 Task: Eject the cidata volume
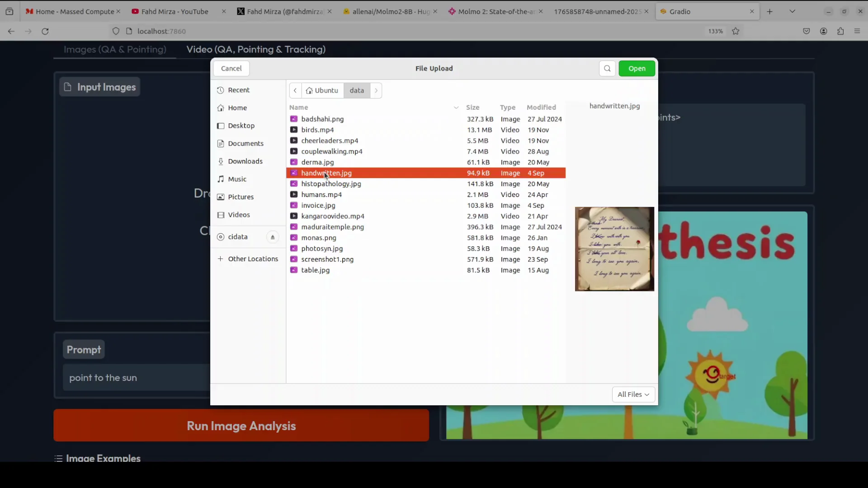(273, 237)
